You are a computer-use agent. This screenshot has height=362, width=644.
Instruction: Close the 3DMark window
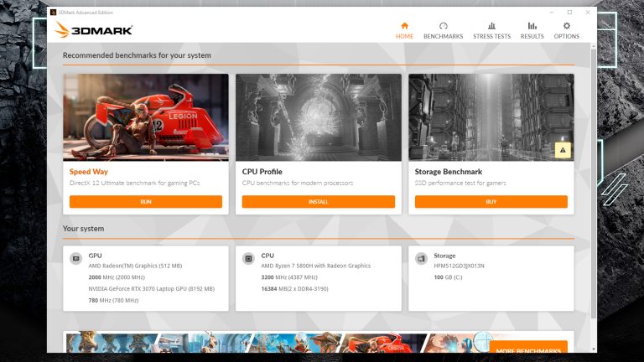[588, 13]
